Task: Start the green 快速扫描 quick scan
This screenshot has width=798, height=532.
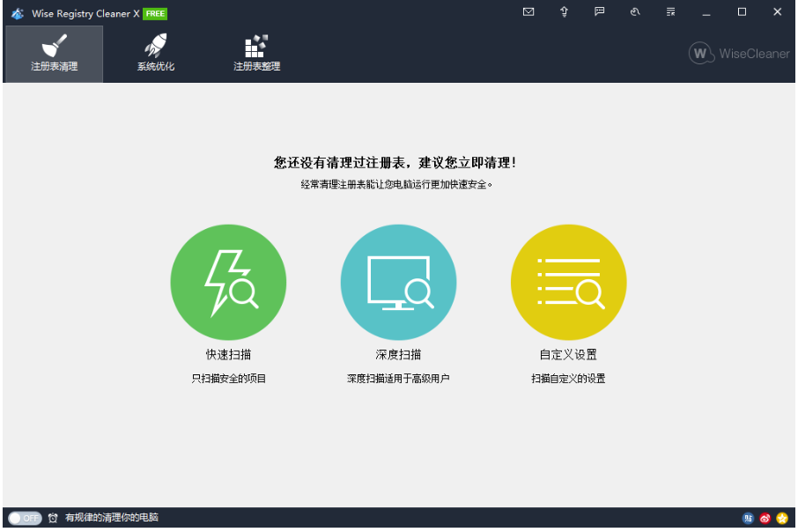Action: (228, 282)
